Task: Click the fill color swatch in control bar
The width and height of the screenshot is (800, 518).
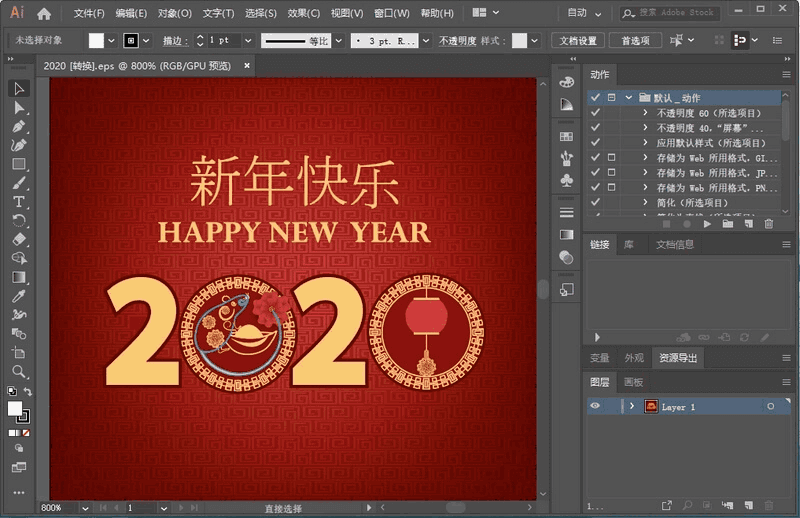Action: coord(97,41)
